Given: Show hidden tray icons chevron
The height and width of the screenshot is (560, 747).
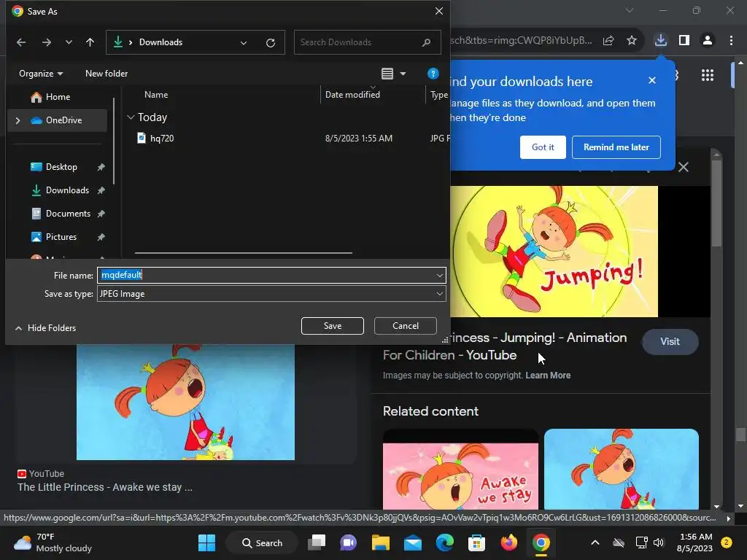Looking at the screenshot, I should [595, 542].
